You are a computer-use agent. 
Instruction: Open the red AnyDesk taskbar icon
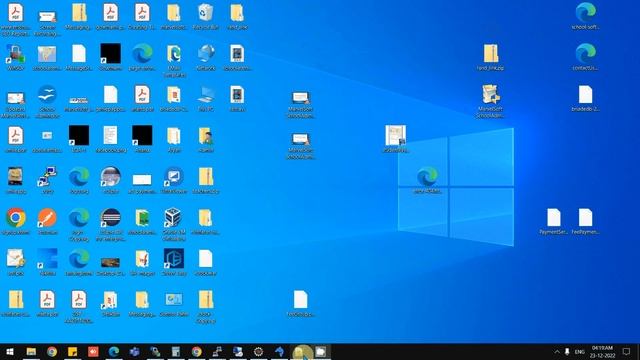coord(93,351)
